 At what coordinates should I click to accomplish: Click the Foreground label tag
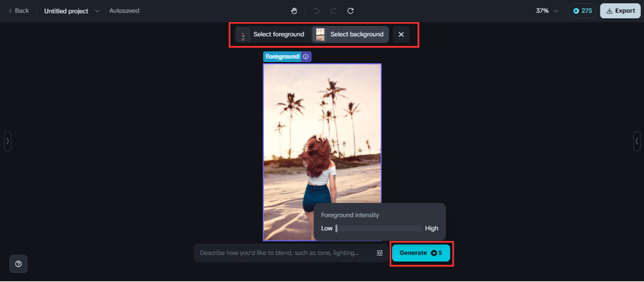point(282,56)
